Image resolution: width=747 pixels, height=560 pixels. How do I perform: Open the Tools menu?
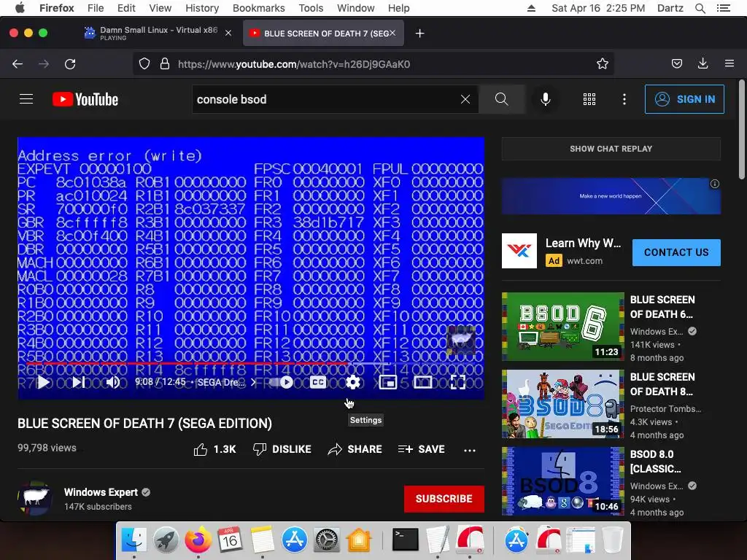click(x=311, y=8)
